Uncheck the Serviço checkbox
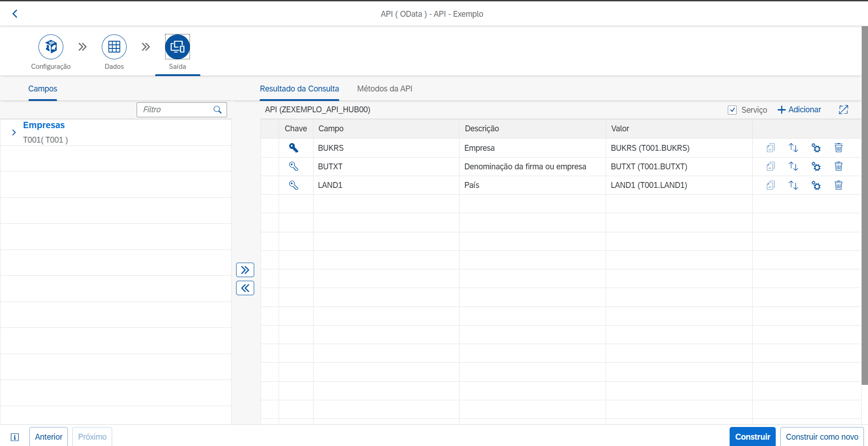Screen dimensions: 868x446 [732, 110]
